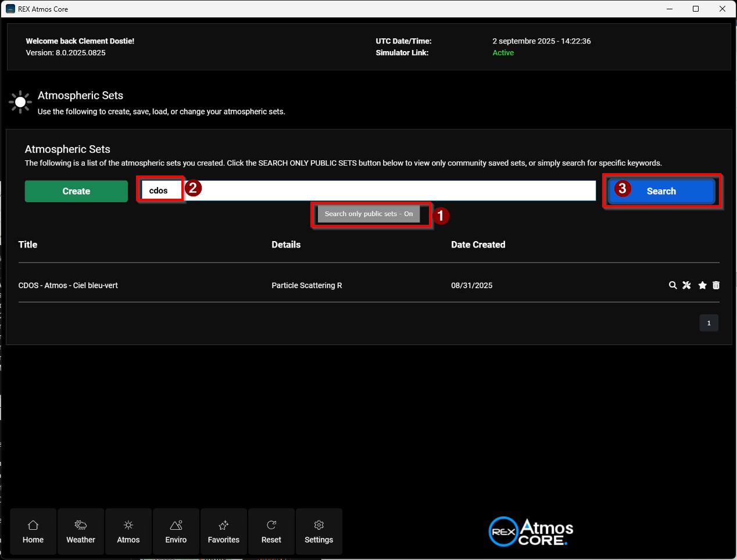Viewport: 737px width, 560px height.
Task: Select page 1 in the pagination
Action: [x=709, y=323]
